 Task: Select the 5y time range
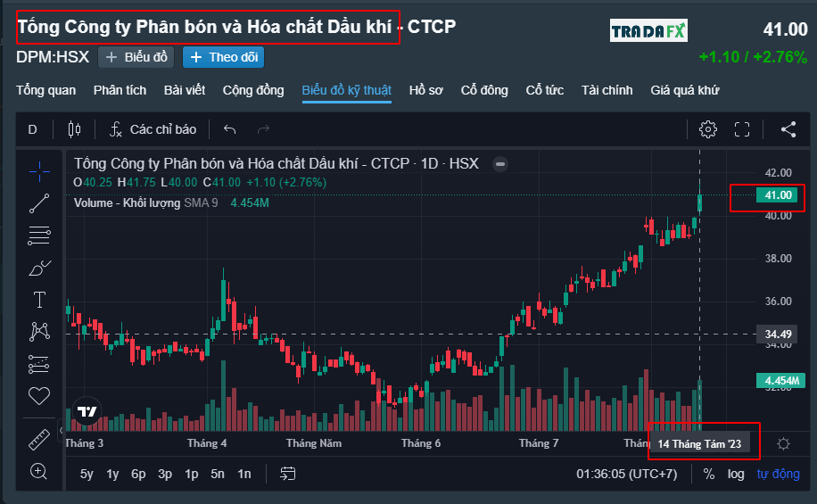click(87, 474)
